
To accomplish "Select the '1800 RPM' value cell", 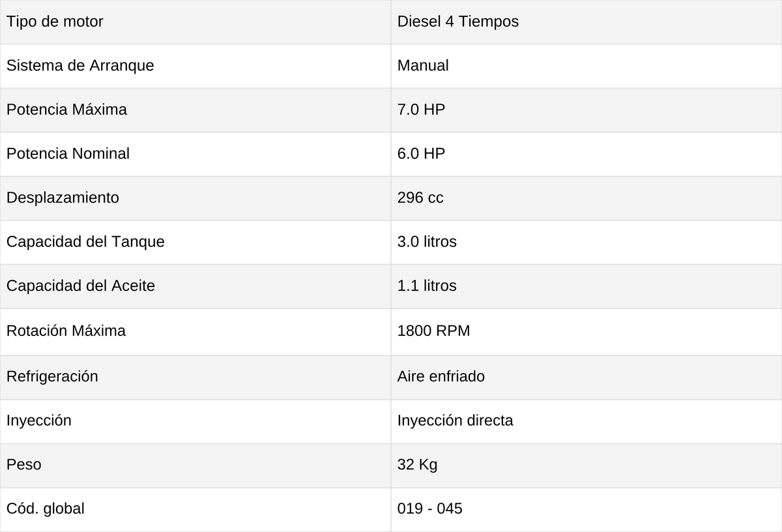I will click(586, 332).
